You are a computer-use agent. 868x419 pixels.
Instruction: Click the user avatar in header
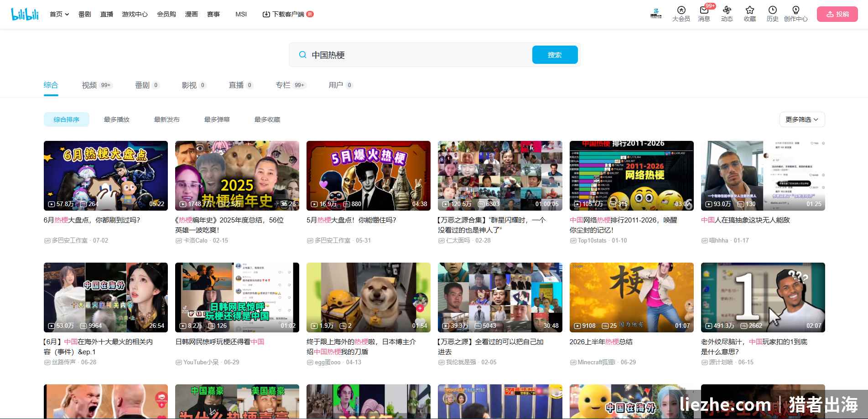(656, 14)
